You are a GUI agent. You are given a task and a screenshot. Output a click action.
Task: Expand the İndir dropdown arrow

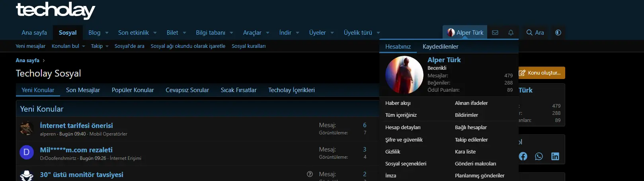[297, 33]
